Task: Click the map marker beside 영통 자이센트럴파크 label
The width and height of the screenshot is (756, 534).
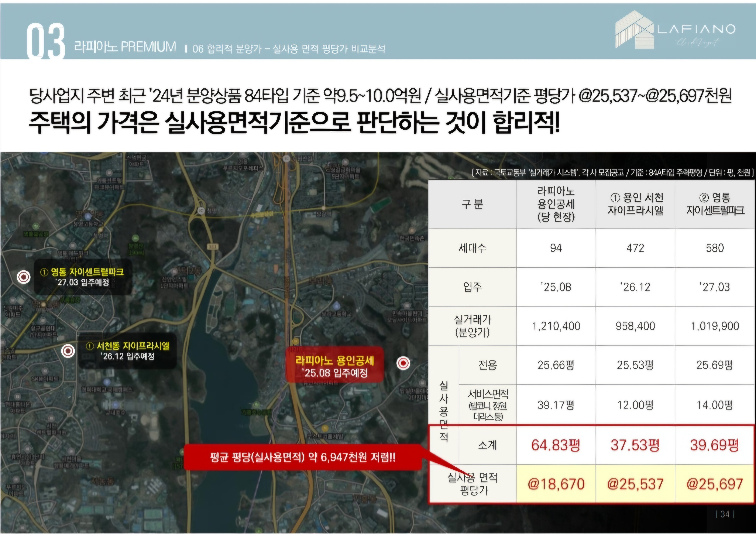Action: tap(24, 277)
